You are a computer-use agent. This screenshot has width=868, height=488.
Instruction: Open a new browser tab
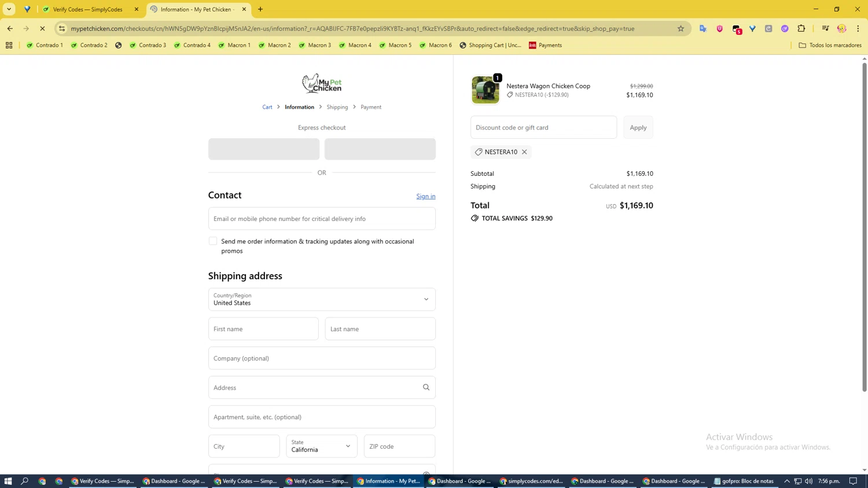[x=260, y=9]
